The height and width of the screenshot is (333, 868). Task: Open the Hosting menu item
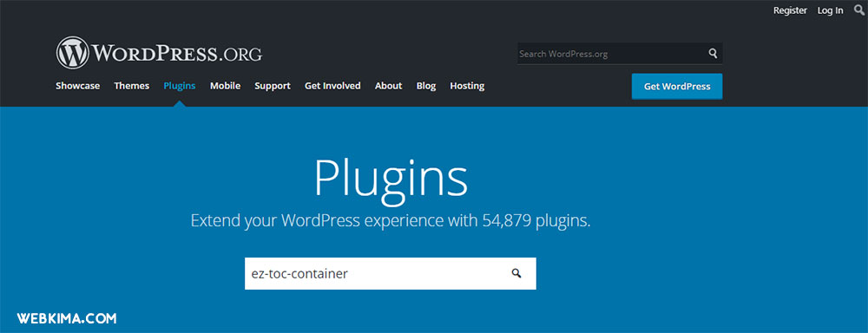click(x=467, y=86)
